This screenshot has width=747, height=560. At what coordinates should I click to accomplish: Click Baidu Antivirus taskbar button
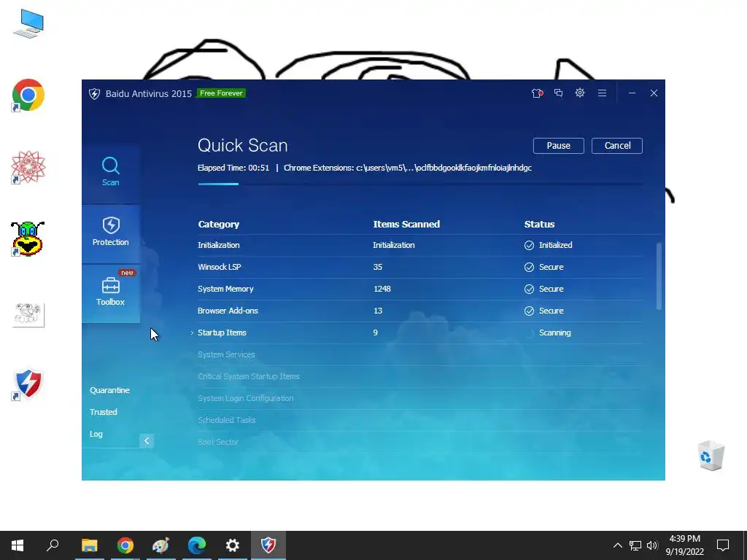point(268,545)
